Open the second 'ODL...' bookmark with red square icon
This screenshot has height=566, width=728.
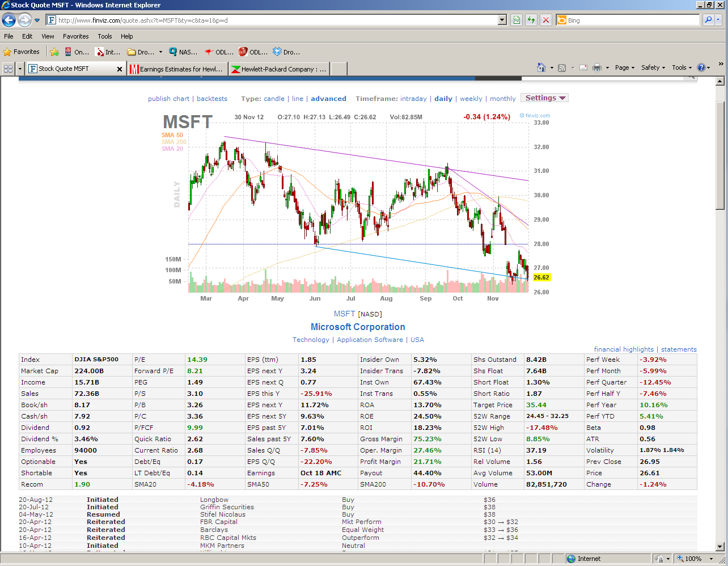click(253, 52)
